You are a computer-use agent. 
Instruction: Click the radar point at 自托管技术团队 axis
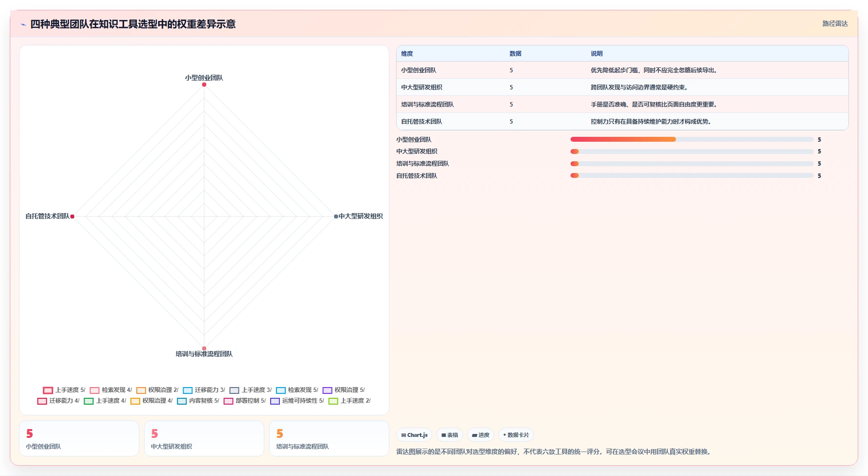pos(72,216)
